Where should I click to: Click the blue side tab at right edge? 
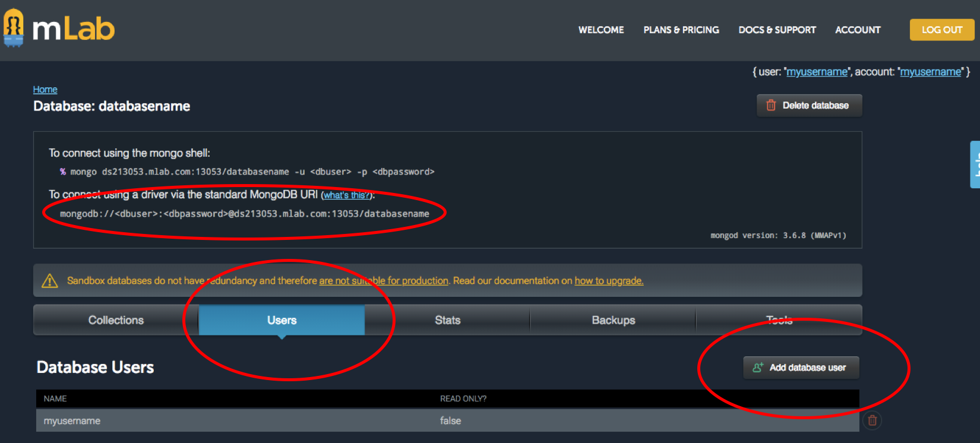[975, 164]
